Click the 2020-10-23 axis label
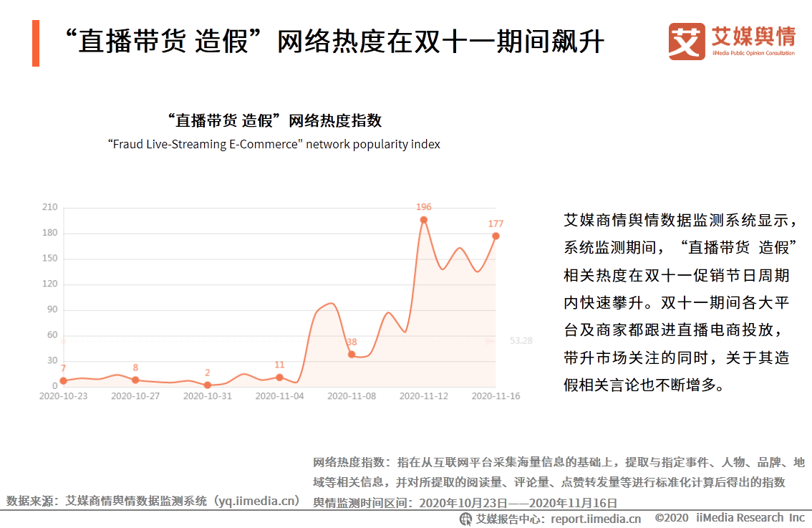 click(x=67, y=395)
